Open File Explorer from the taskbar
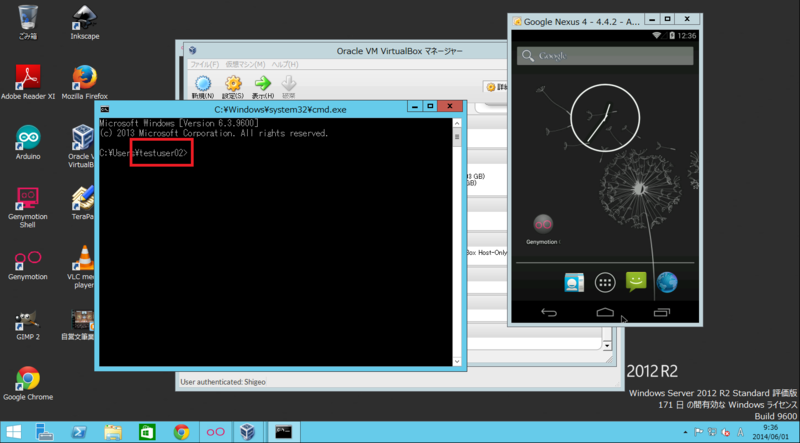The width and height of the screenshot is (800, 443). tap(113, 432)
